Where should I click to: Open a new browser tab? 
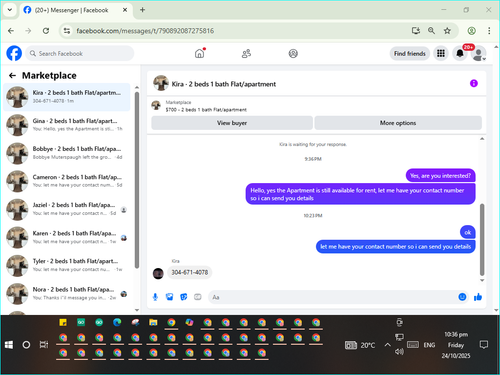[x=142, y=10]
